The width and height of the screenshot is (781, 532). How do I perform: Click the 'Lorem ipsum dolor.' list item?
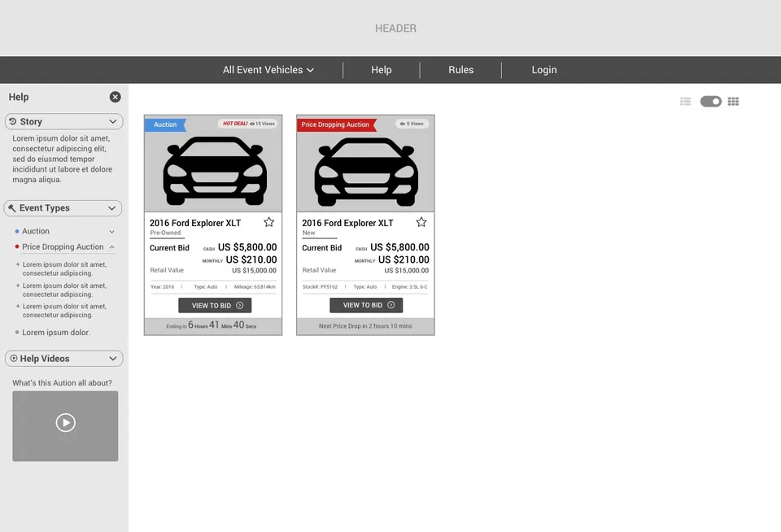click(56, 332)
